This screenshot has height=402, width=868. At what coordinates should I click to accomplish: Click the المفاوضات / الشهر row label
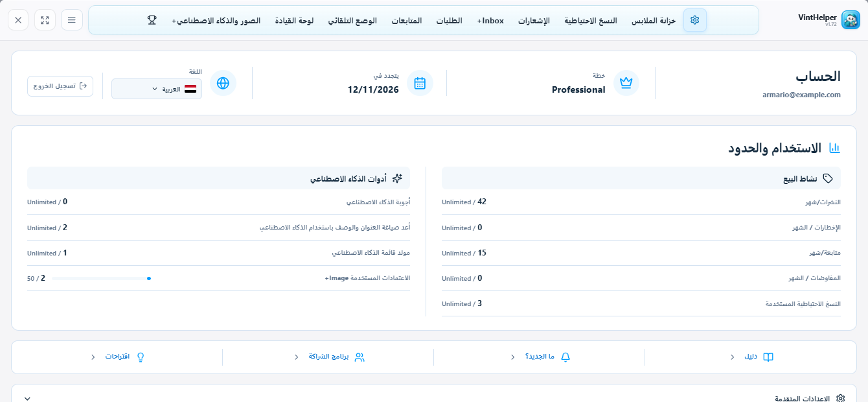coord(815,278)
